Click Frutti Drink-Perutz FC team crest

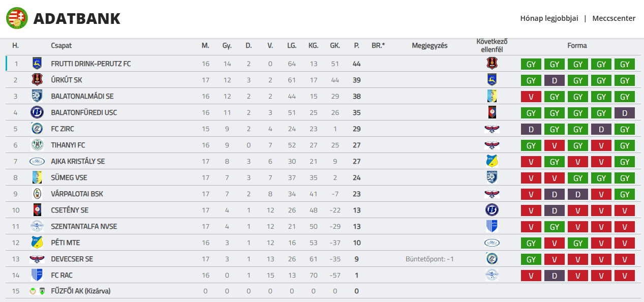coord(37,64)
